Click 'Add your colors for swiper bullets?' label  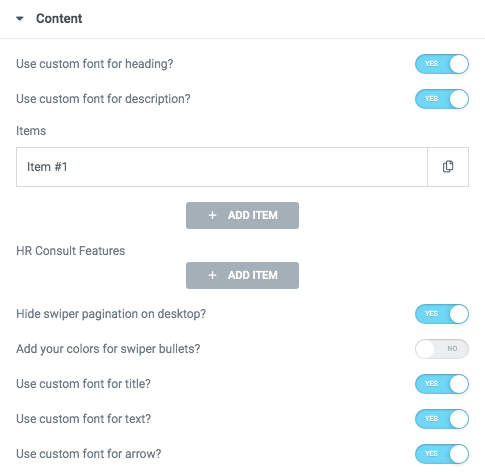(108, 349)
